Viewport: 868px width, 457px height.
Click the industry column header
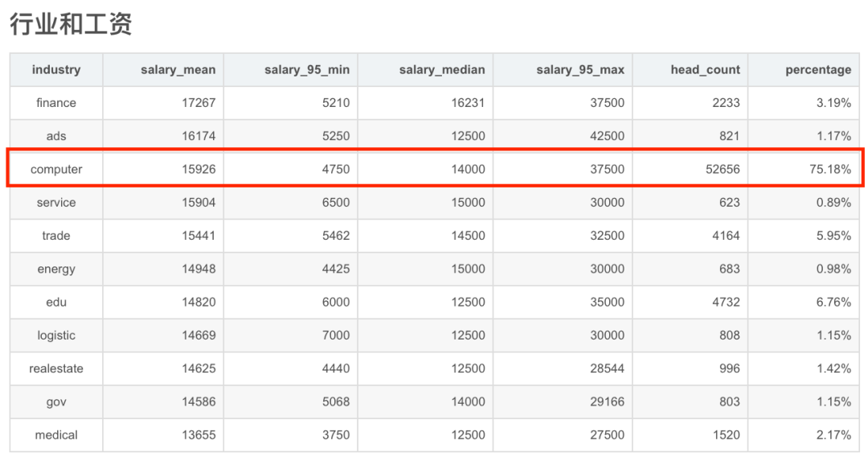(x=56, y=70)
